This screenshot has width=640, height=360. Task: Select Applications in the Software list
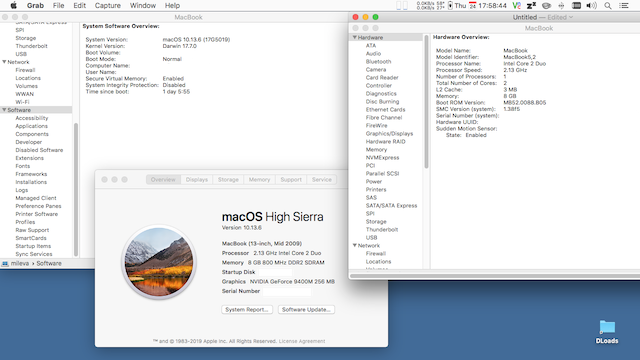point(31,126)
